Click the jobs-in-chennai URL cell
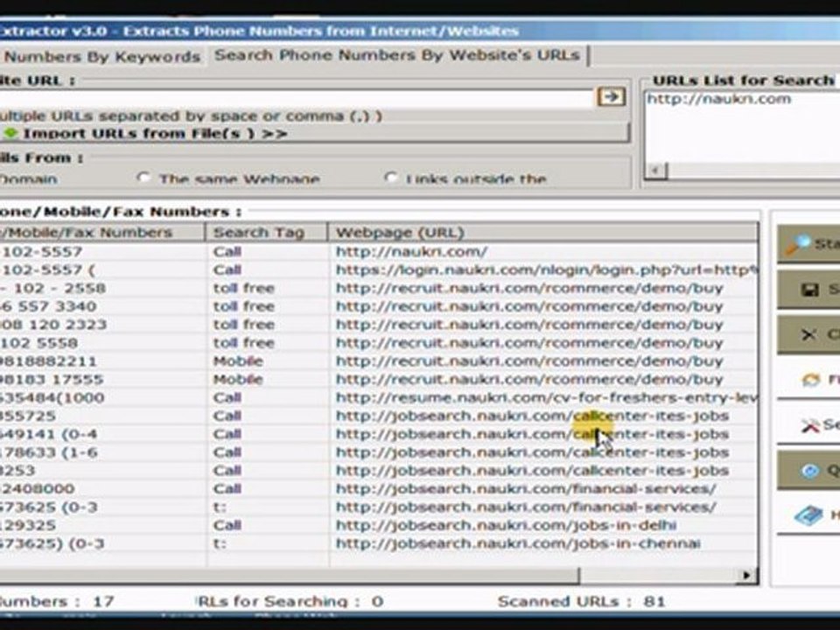 (518, 543)
